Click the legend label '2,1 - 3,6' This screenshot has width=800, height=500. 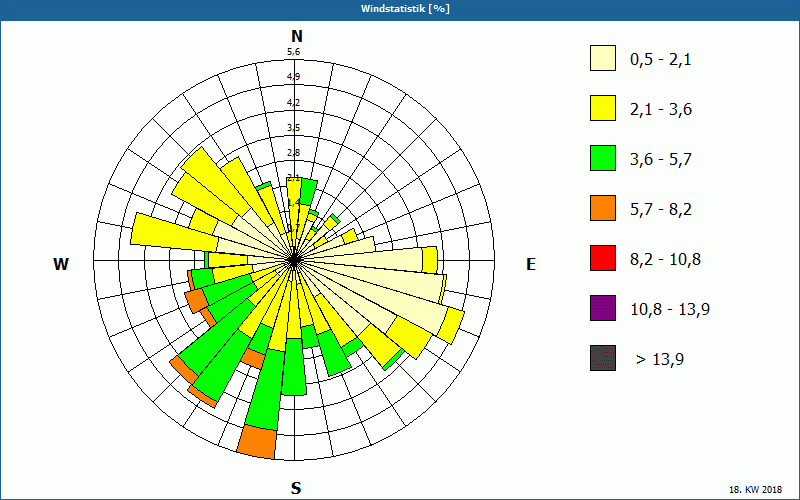(661, 110)
